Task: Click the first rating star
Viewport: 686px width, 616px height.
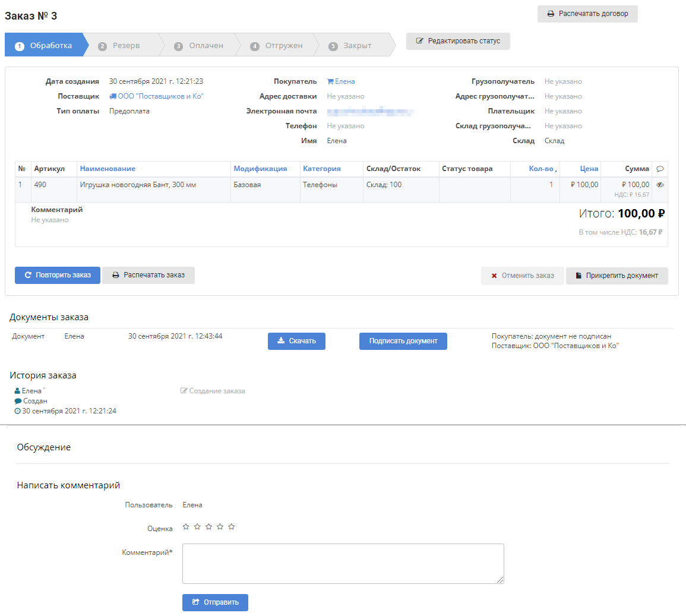Action: 186,527
